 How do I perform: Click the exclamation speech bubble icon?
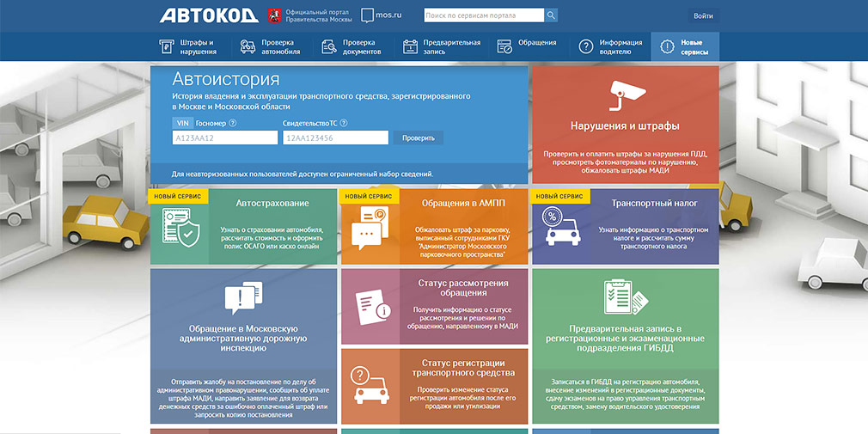[x=243, y=297]
